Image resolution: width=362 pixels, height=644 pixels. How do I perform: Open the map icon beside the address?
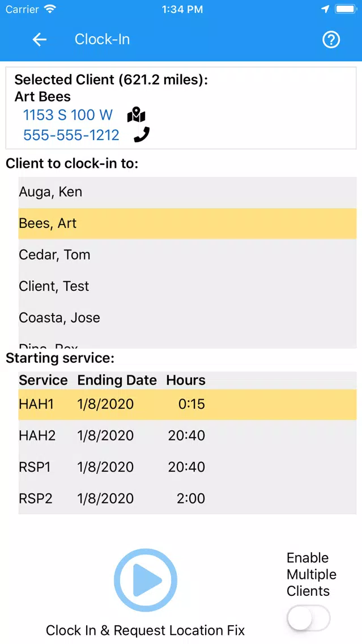137,115
